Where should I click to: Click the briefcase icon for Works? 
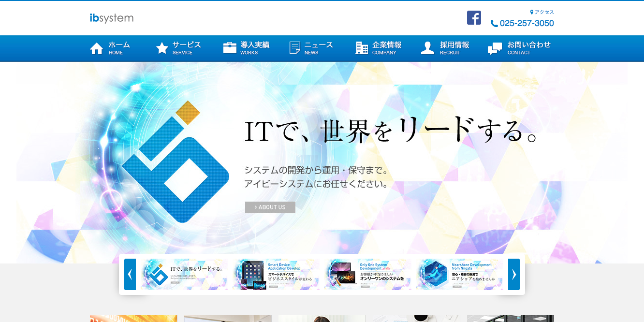[230, 48]
